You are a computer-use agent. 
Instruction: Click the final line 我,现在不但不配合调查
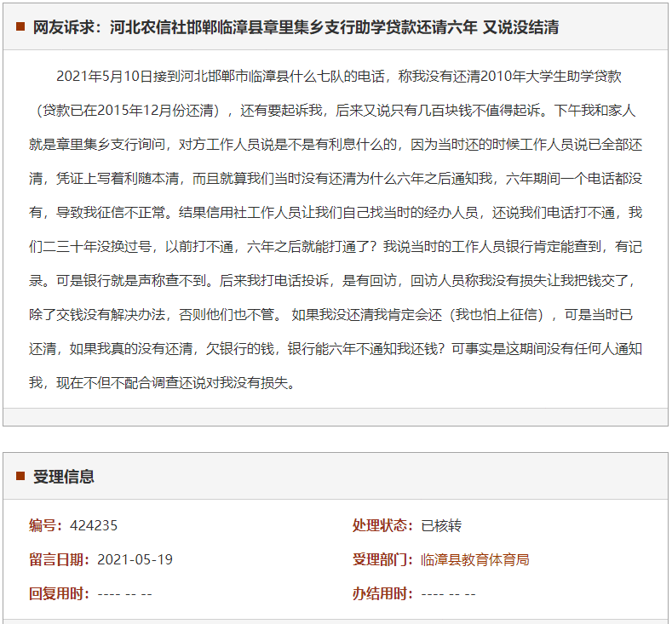[162, 382]
